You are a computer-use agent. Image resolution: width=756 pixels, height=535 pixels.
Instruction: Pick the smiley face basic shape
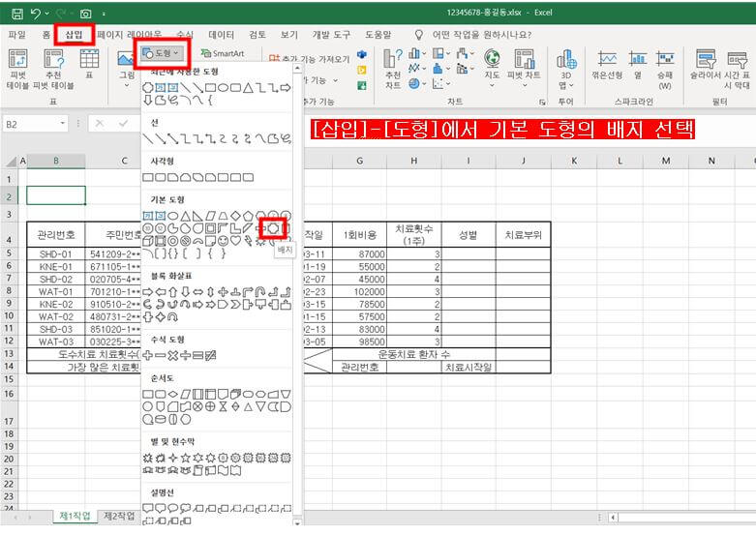[223, 241]
